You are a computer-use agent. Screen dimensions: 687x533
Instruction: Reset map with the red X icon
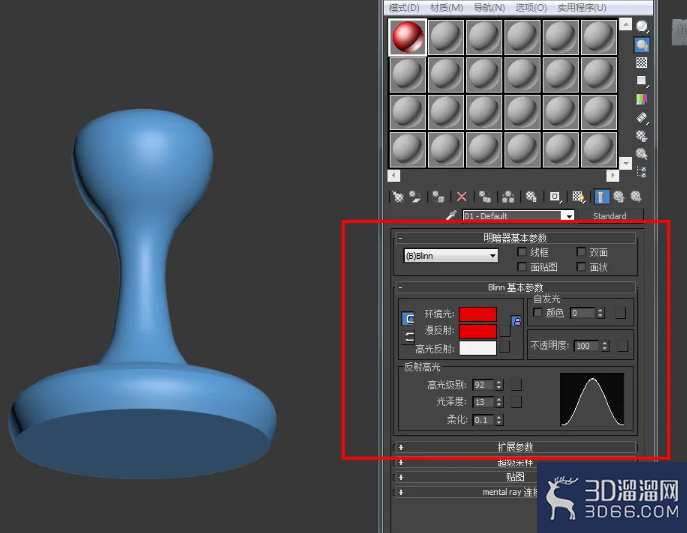pos(461,197)
